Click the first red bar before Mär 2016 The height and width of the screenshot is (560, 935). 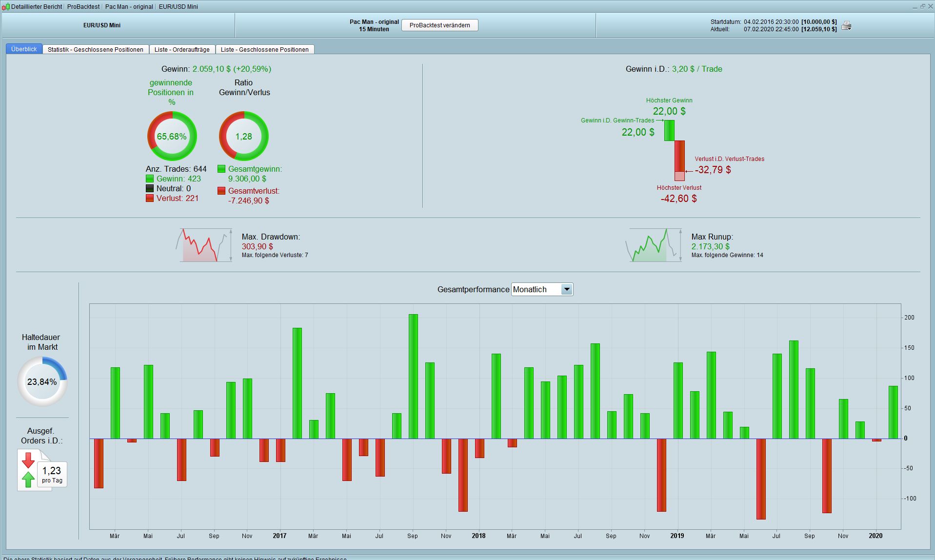(99, 463)
